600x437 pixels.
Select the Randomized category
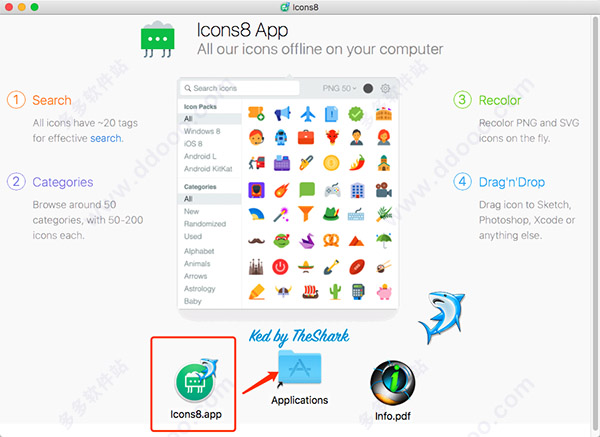[205, 224]
